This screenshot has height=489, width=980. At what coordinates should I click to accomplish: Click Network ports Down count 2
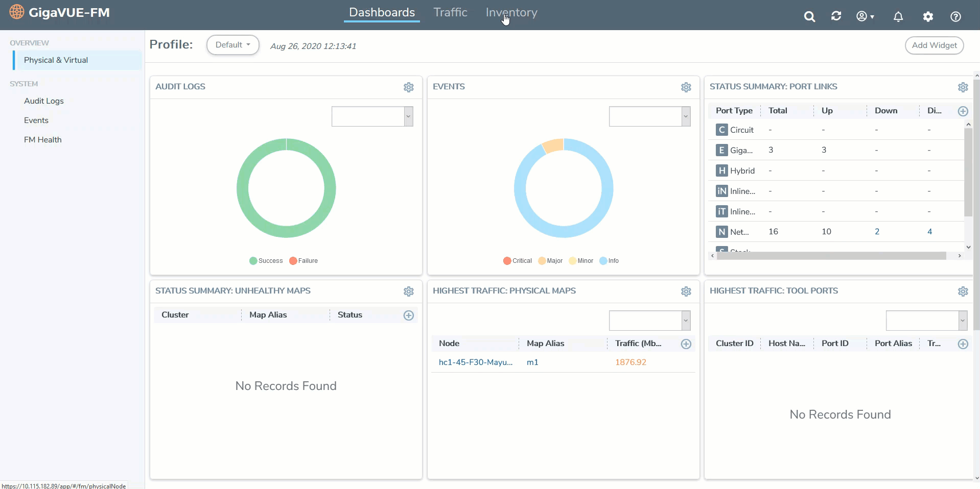(877, 232)
